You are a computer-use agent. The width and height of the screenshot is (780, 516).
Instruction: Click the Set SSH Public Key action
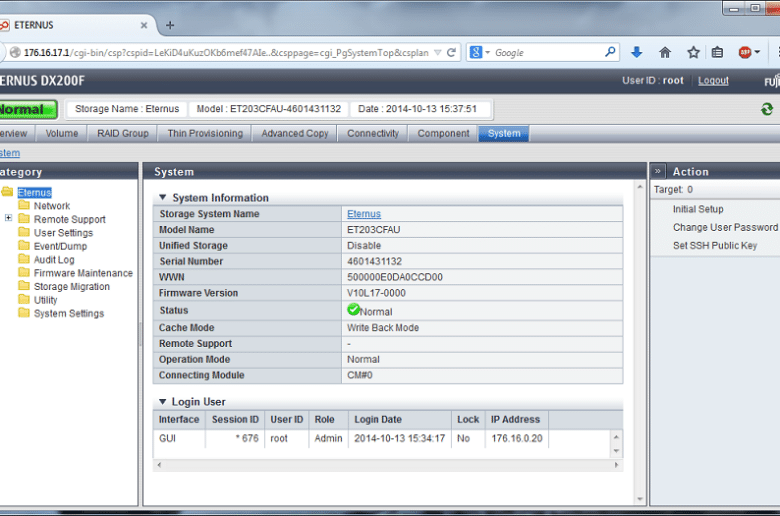715,245
